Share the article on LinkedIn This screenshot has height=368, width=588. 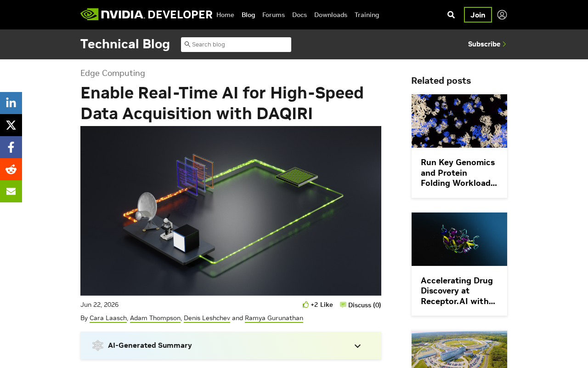click(11, 103)
